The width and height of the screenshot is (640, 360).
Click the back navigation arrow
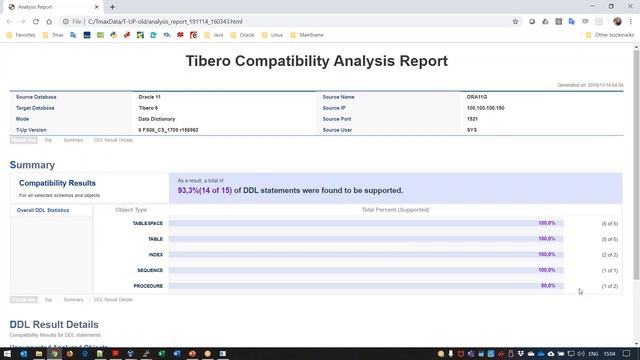tap(9, 22)
